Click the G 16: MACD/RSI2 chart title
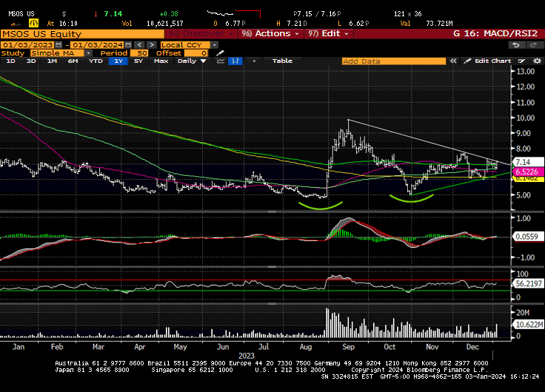The width and height of the screenshot is (545, 392). pyautogui.click(x=495, y=34)
